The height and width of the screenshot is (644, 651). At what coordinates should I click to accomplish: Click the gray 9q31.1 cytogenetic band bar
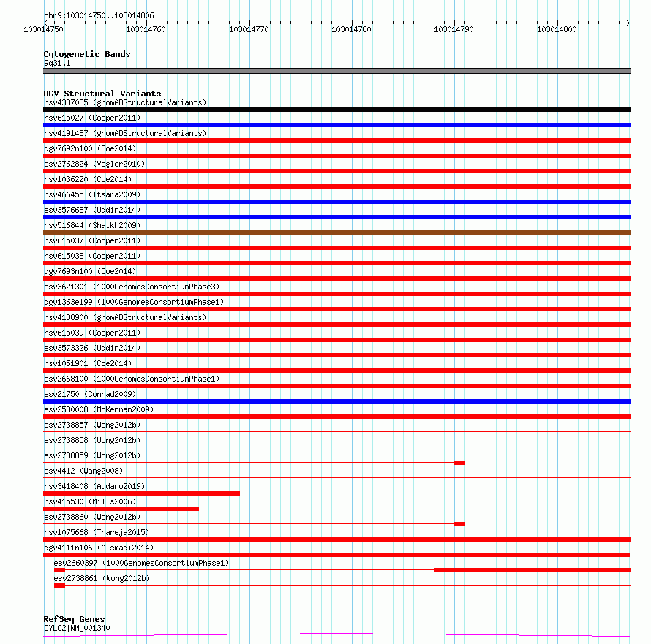coord(336,71)
